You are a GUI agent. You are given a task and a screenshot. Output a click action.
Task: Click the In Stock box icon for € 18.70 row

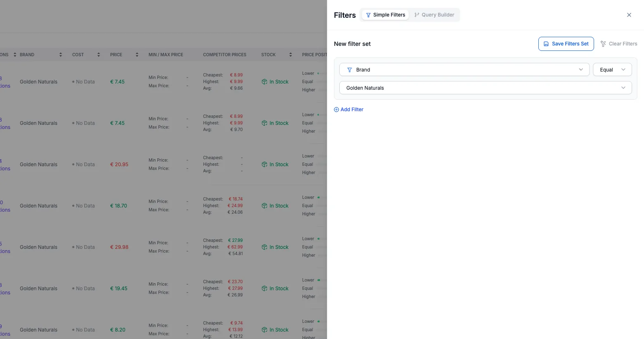(265, 206)
